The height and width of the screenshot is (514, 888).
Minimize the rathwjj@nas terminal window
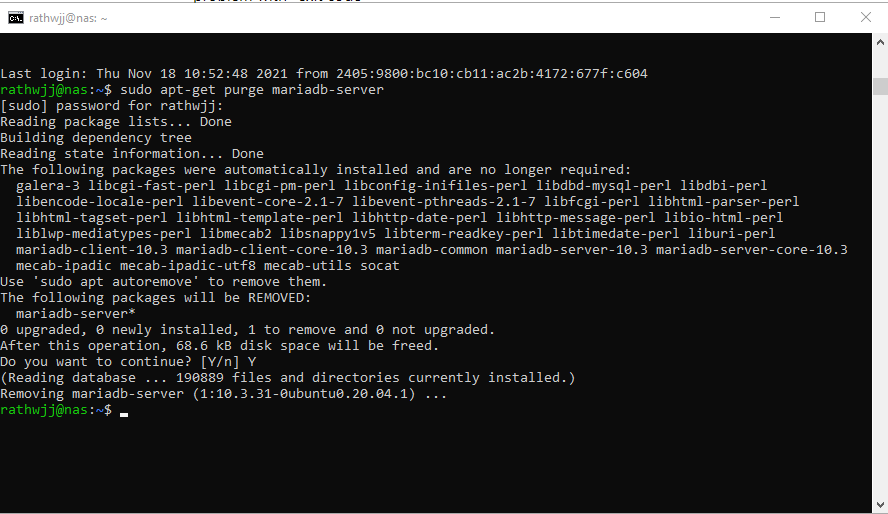pos(773,17)
